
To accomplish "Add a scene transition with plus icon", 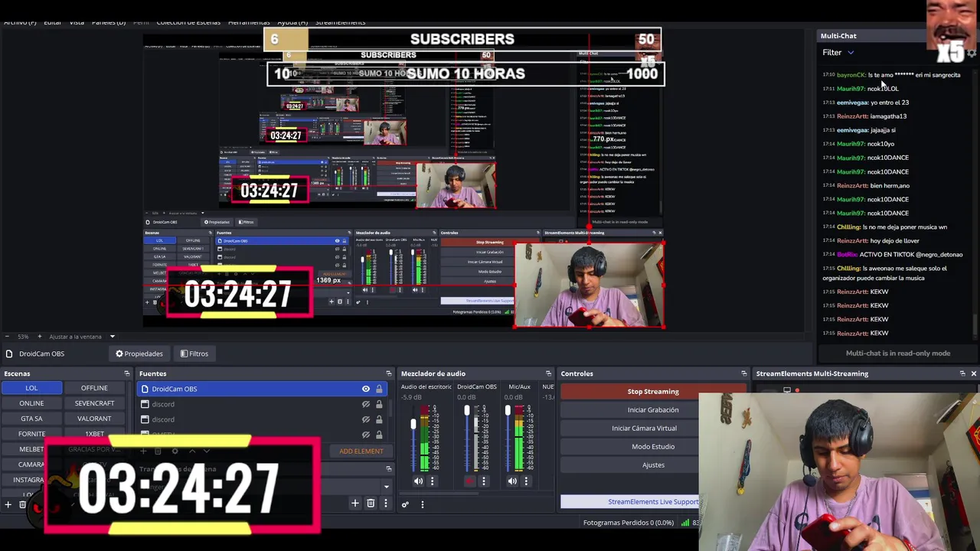I will pyautogui.click(x=355, y=503).
